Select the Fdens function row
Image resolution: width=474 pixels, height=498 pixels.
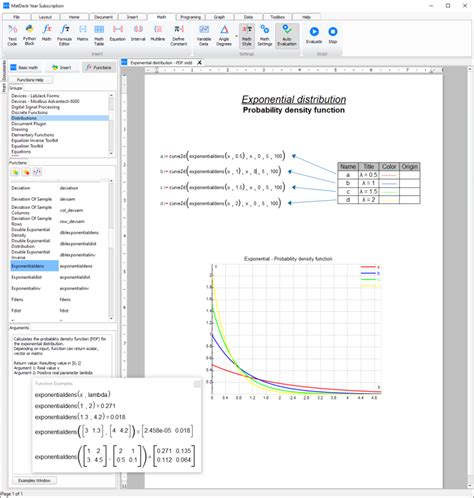pos(59,300)
